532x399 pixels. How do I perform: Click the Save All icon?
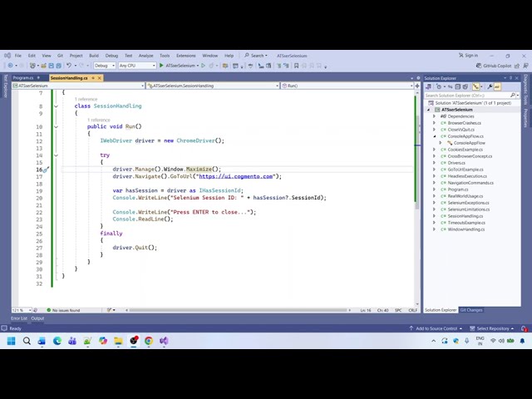coord(59,66)
